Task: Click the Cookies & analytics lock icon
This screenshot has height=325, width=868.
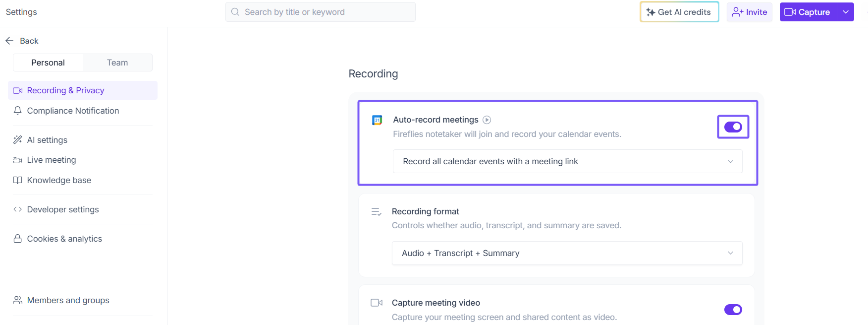Action: tap(18, 239)
